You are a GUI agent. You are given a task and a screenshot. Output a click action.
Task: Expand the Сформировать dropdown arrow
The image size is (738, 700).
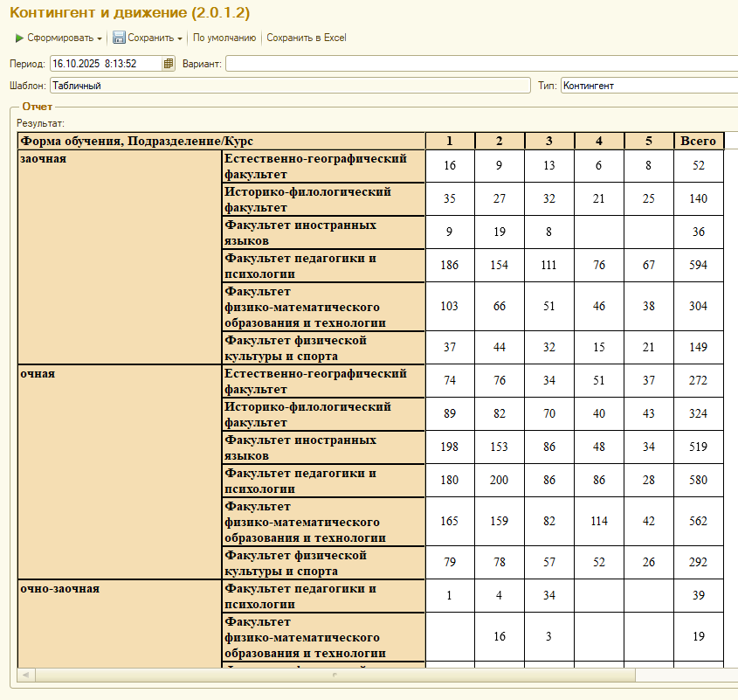(x=100, y=38)
